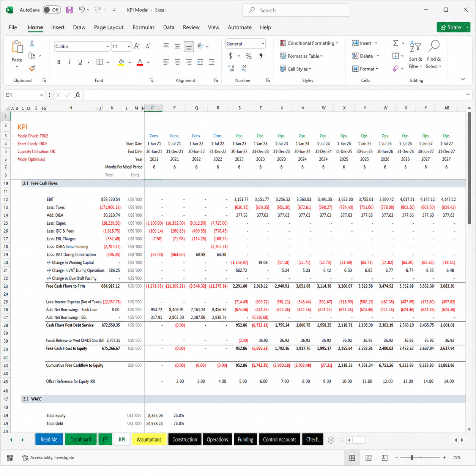Click Decrease Indent icon
This screenshot has height=476, width=476.
(200, 62)
